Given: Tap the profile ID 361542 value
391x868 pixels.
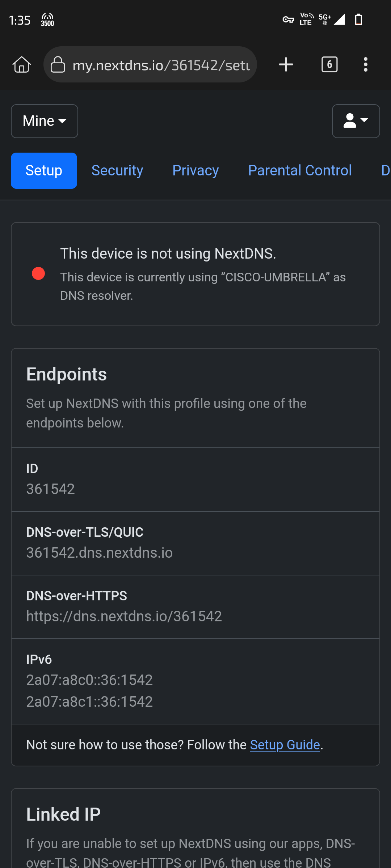Looking at the screenshot, I should point(51,489).
